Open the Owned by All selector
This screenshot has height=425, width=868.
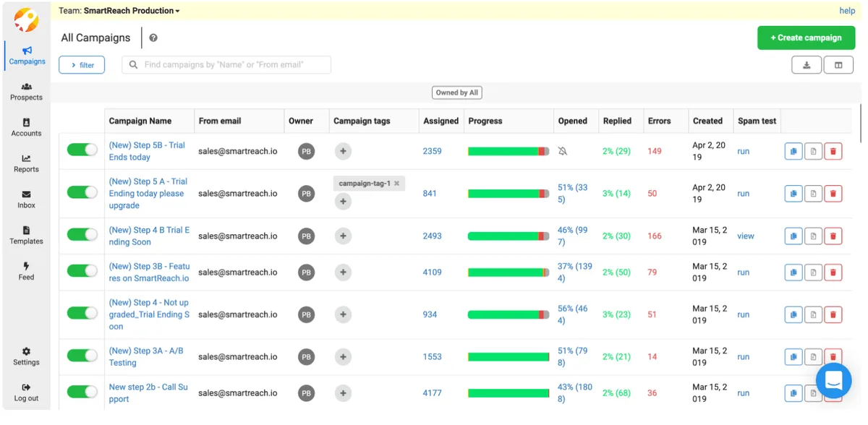pyautogui.click(x=456, y=93)
